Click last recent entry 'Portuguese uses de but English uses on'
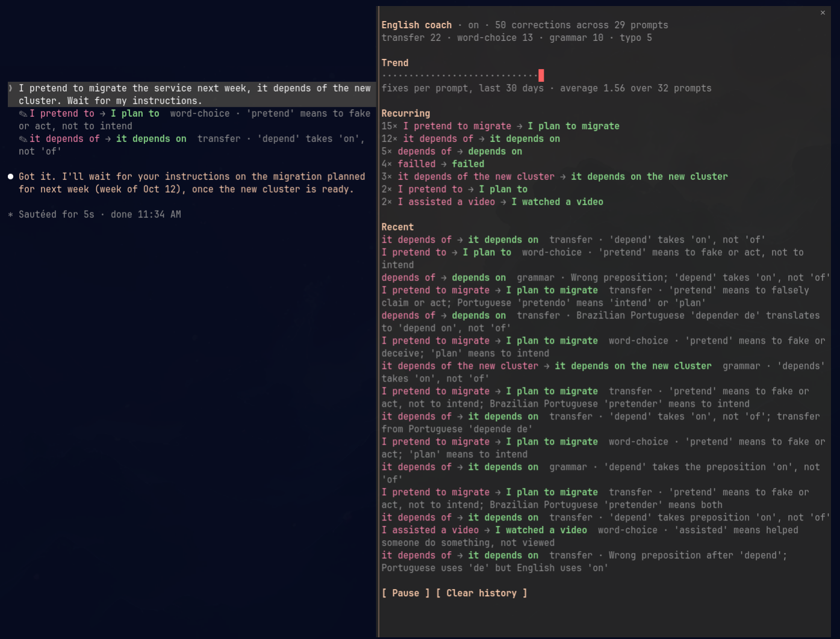Viewport: 840px width, 639px height. point(585,562)
